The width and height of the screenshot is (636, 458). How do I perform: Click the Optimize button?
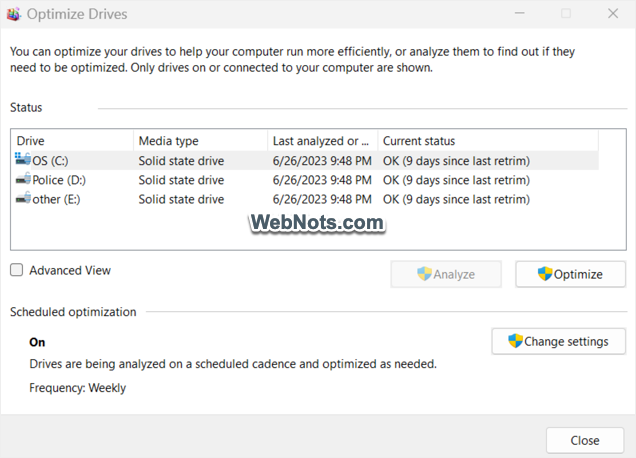(570, 274)
